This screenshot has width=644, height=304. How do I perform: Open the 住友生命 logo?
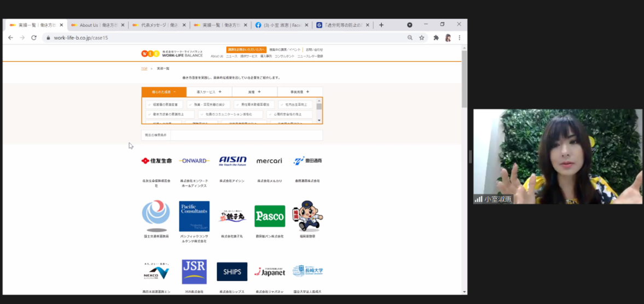(x=156, y=161)
